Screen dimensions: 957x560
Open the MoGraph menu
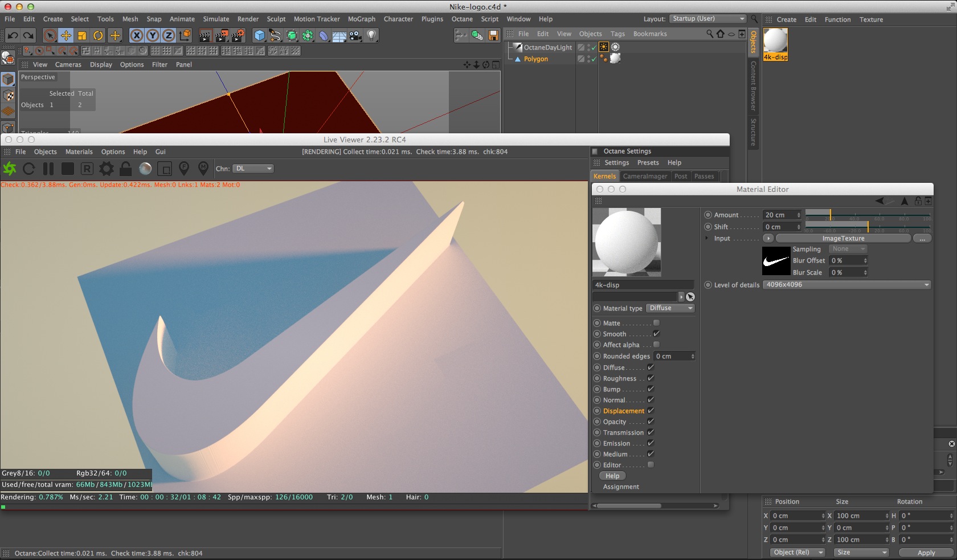(362, 19)
